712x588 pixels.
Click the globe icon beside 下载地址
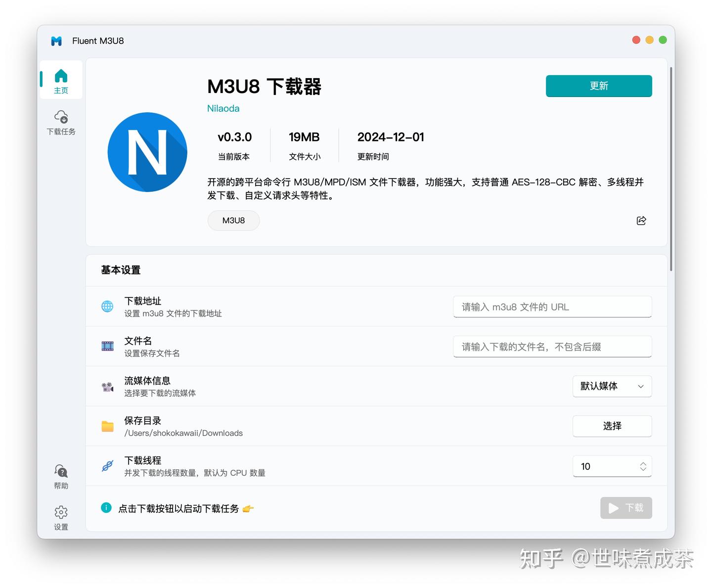pos(107,306)
